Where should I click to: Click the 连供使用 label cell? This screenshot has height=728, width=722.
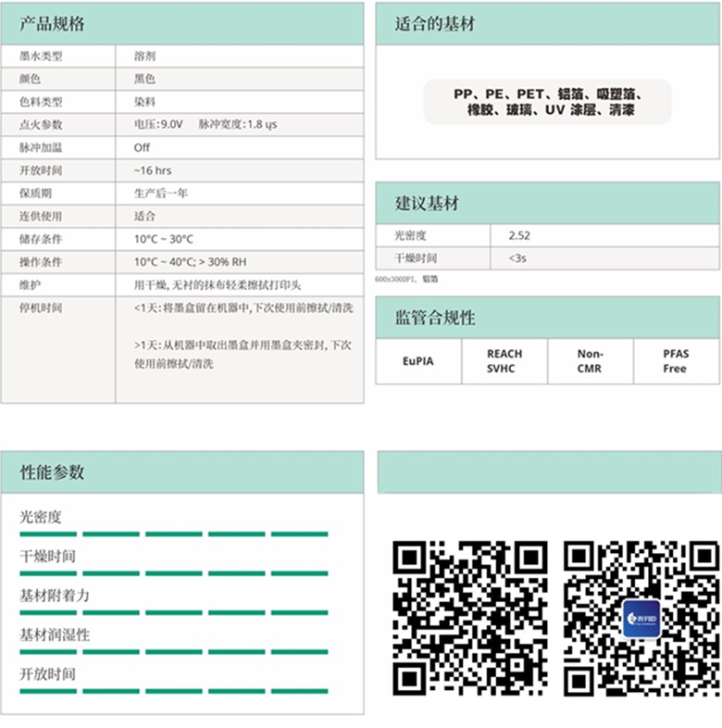(x=58, y=216)
